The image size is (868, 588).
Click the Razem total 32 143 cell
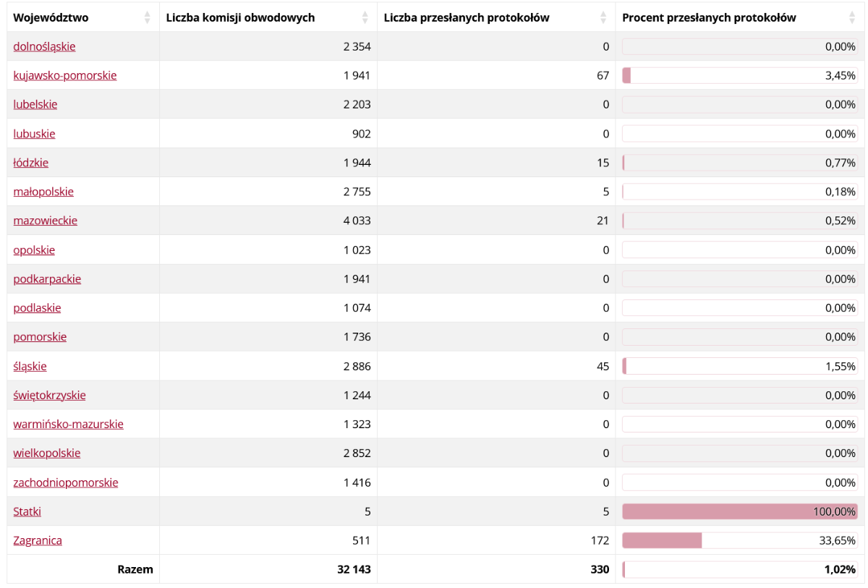[x=354, y=569]
